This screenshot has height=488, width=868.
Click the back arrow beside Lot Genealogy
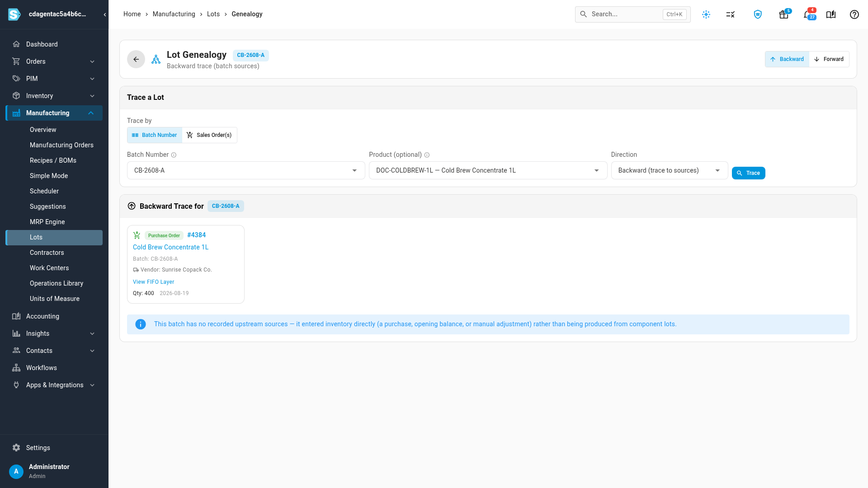136,59
